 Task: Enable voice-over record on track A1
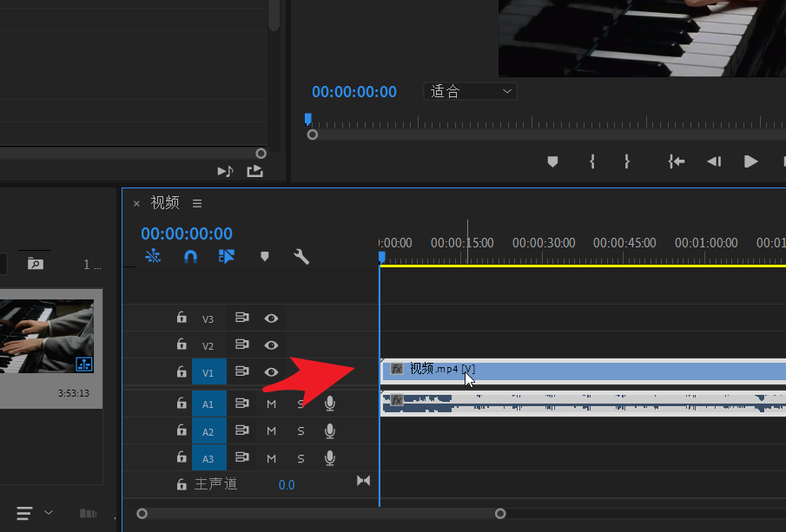[x=330, y=404]
